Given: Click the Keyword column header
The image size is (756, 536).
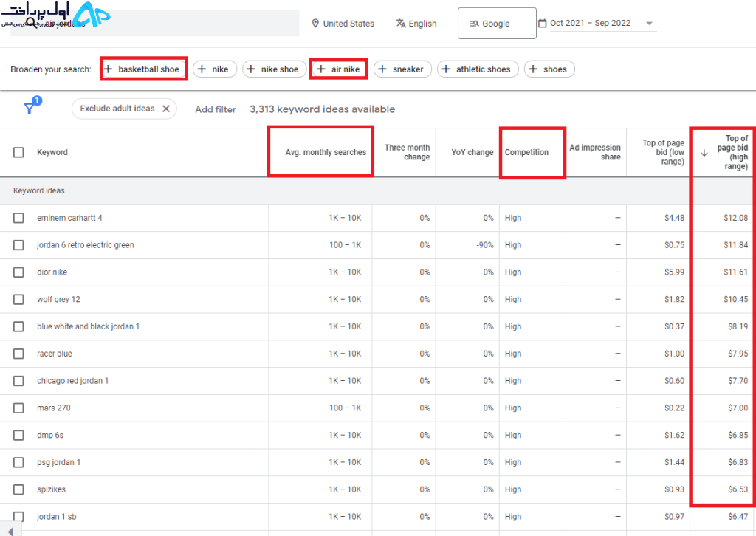Looking at the screenshot, I should [x=52, y=152].
